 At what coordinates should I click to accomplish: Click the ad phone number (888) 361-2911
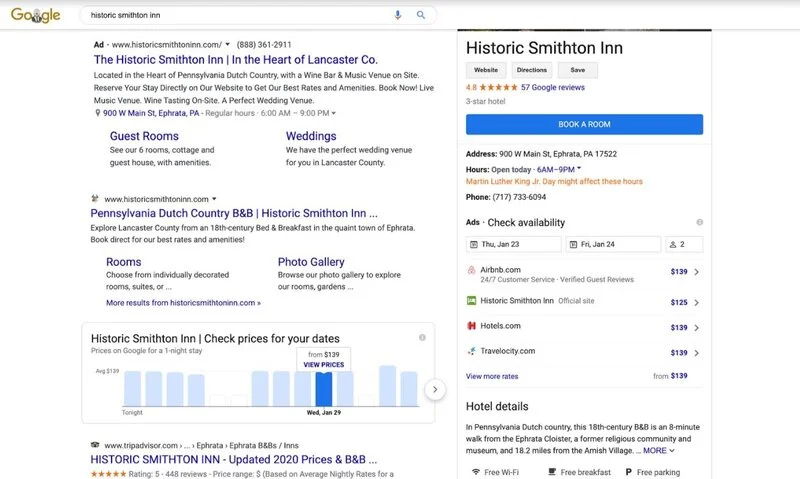(264, 45)
